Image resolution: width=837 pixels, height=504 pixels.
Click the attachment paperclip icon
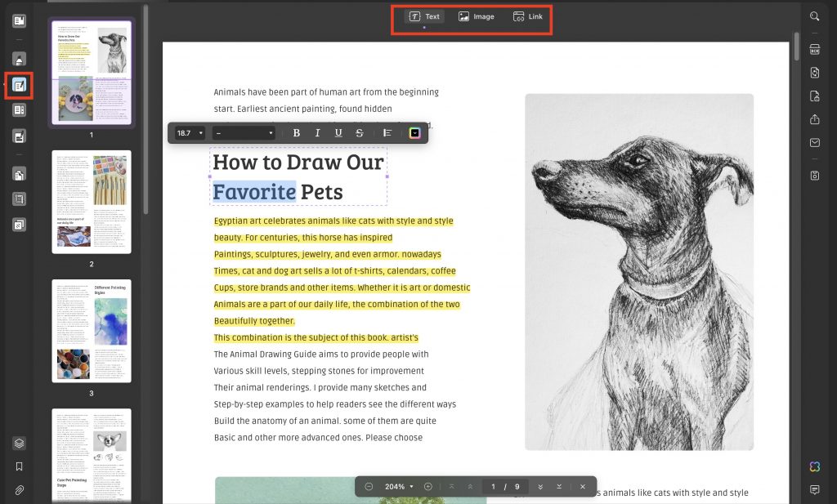19,491
